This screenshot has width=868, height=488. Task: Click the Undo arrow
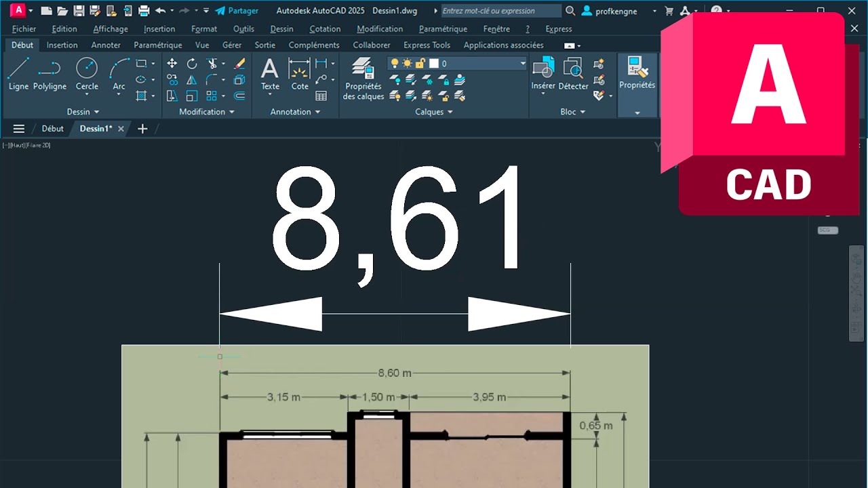(x=160, y=11)
